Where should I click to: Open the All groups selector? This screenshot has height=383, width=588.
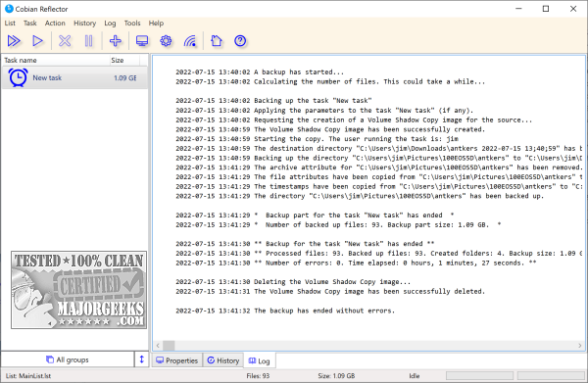click(x=68, y=359)
